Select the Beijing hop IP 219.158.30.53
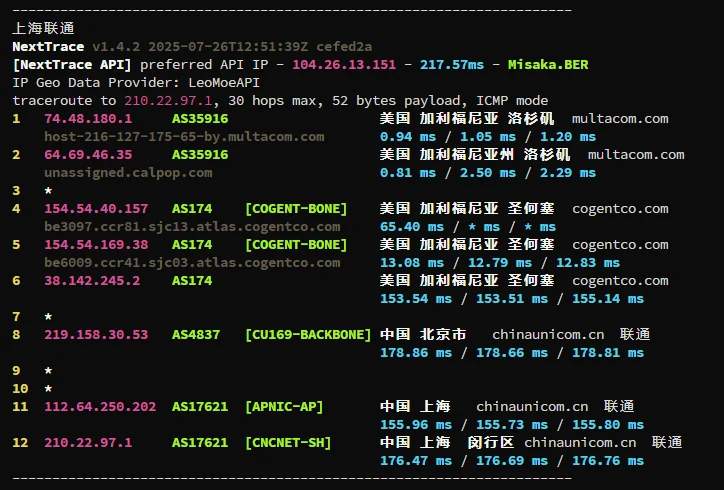This screenshot has height=490, width=724. click(96, 335)
